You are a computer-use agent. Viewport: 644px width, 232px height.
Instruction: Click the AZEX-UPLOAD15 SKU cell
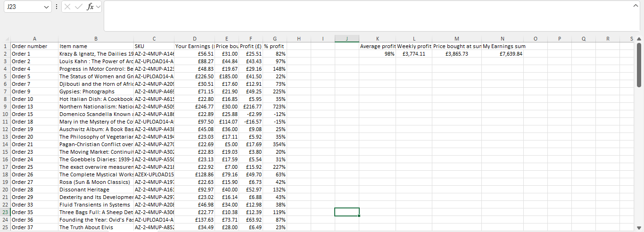click(154, 174)
